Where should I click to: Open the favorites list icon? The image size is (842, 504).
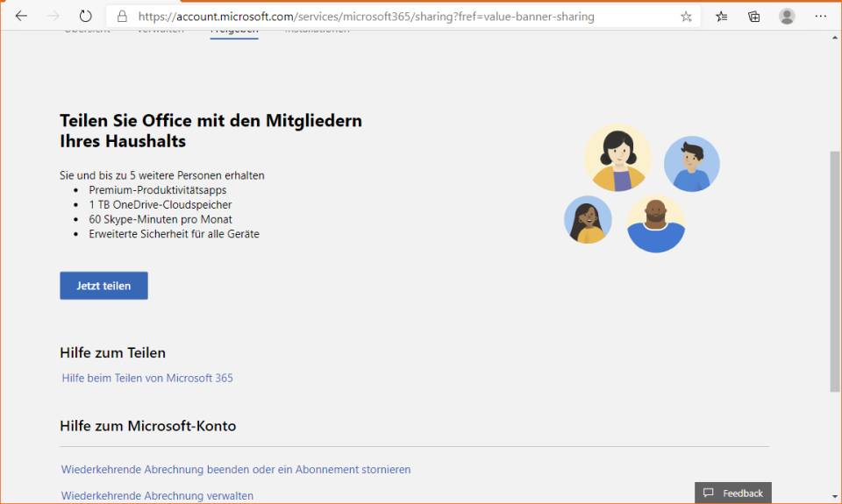(x=722, y=17)
